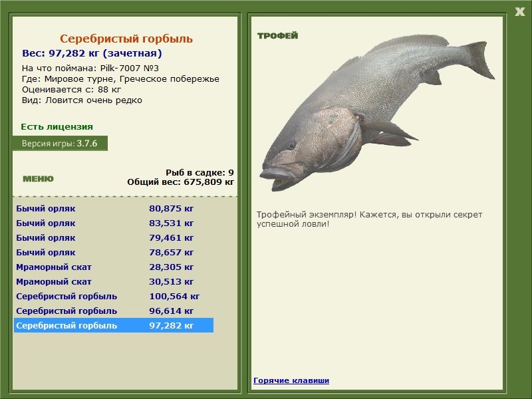Click Общий вес: 675,809 кг total

(180, 182)
